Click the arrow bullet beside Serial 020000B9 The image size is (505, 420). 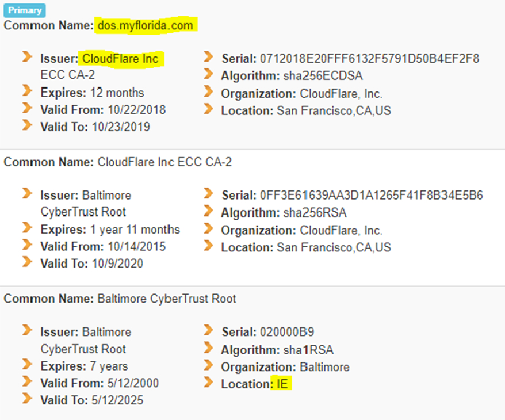coord(208,330)
